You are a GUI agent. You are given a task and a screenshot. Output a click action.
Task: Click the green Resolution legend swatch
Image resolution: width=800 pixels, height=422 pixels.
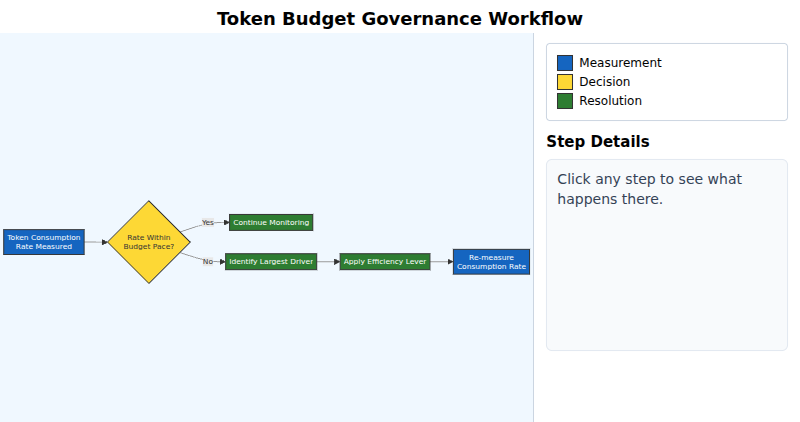565,101
